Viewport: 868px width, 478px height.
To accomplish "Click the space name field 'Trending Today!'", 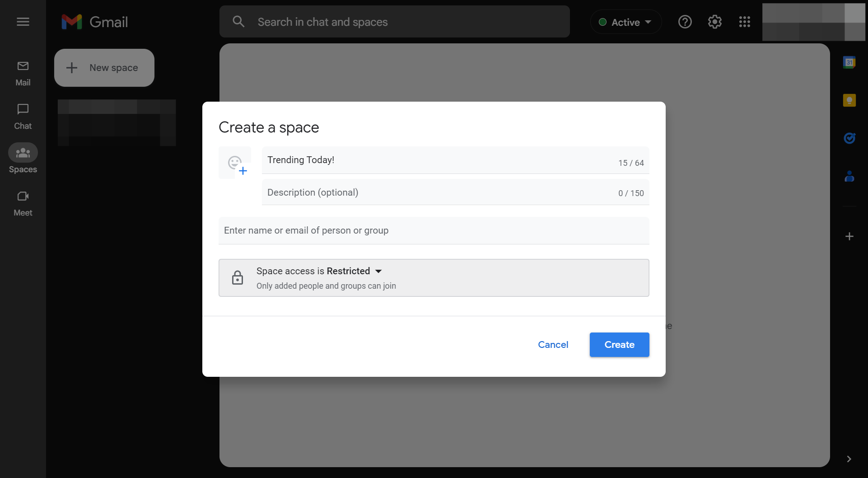I will [456, 160].
